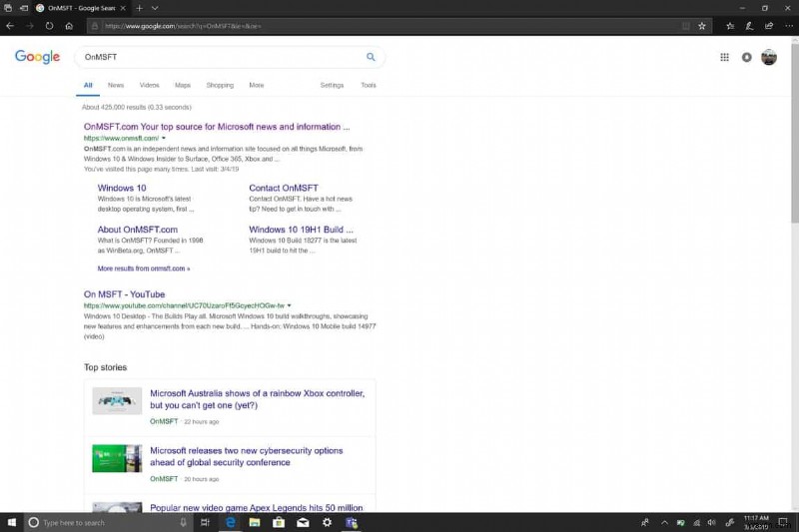The width and height of the screenshot is (799, 532).
Task: Open OnMSFT.com top source result link
Action: 217,127
